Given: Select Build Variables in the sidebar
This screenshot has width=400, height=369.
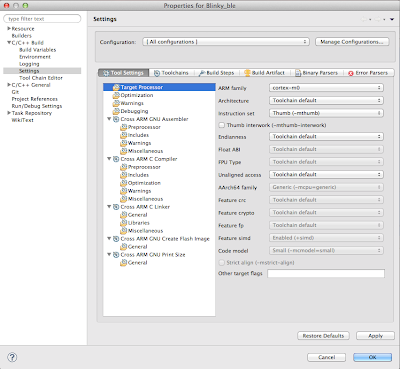Looking at the screenshot, I should click(x=38, y=50).
